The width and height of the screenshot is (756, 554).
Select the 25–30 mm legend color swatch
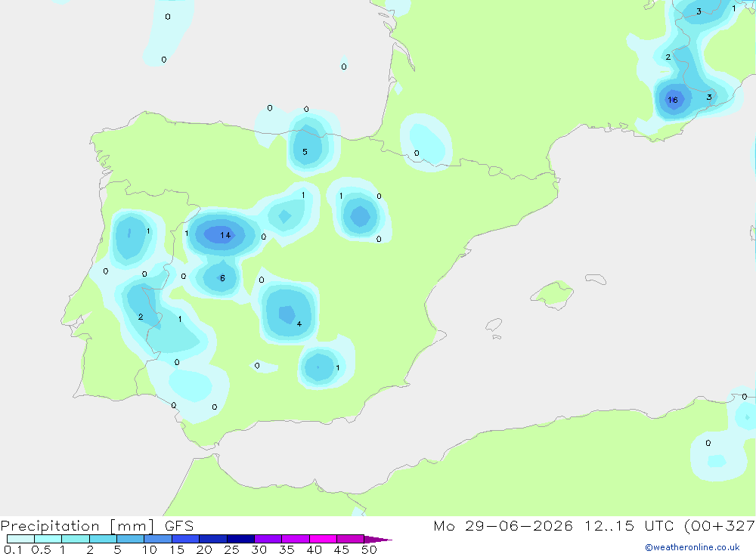(x=240, y=539)
